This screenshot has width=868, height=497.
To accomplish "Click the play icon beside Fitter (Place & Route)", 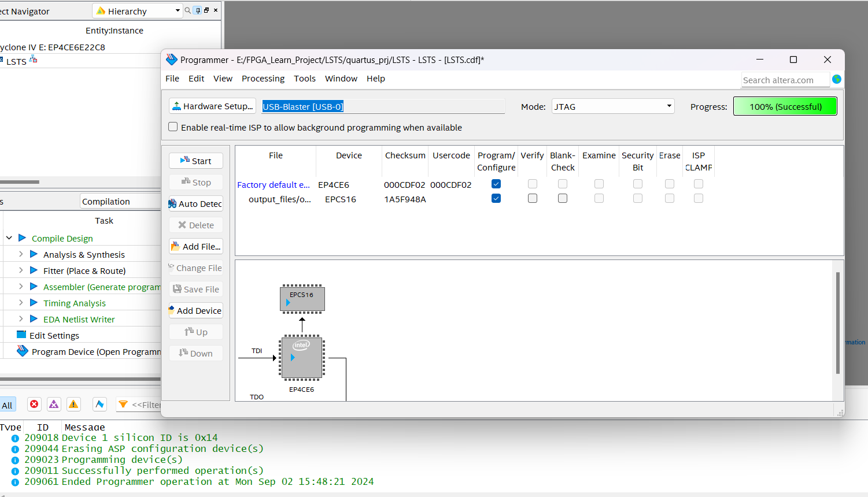I will (x=34, y=270).
